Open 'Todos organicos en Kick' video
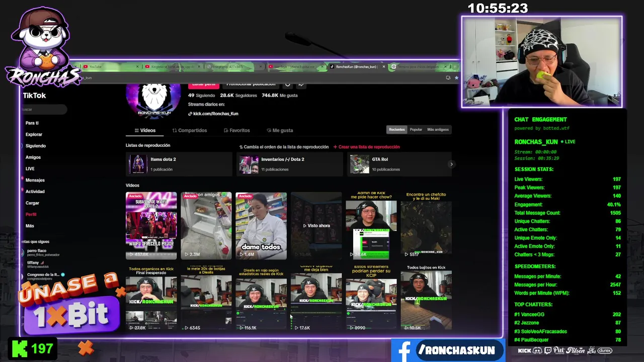The height and width of the screenshot is (362, 644). pos(151,299)
